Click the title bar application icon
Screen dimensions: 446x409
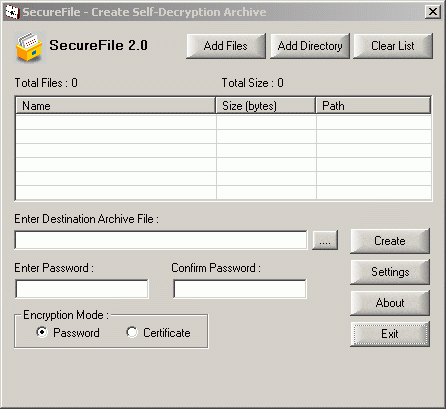(12, 12)
